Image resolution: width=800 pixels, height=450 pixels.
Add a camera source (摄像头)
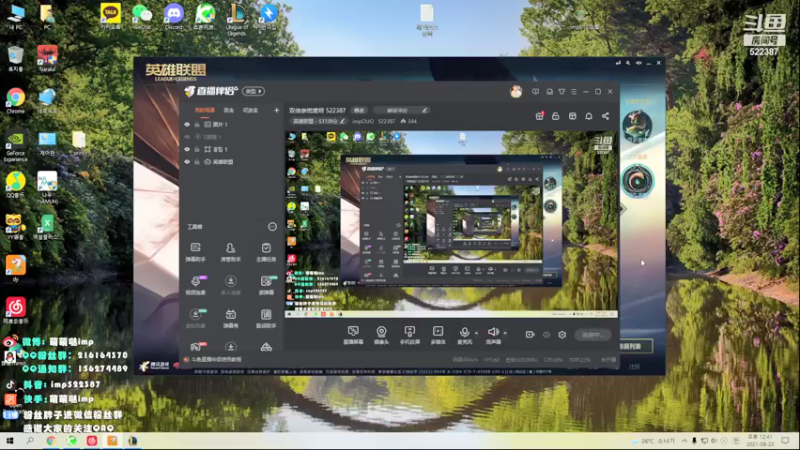point(381,335)
